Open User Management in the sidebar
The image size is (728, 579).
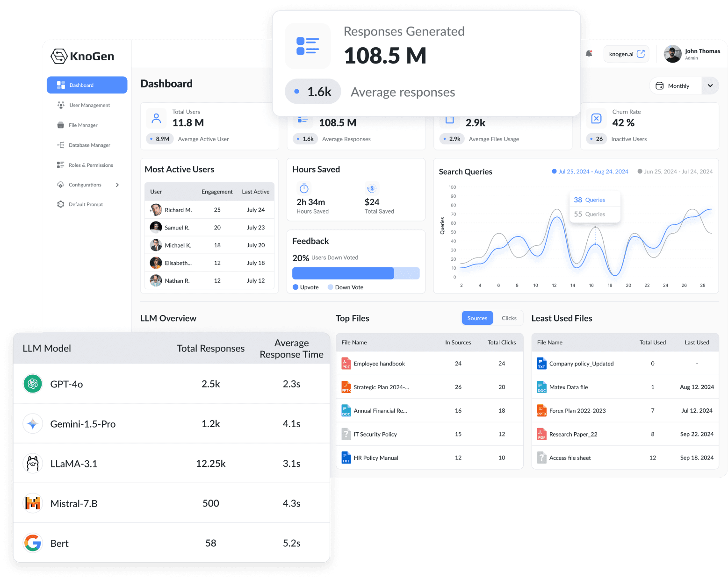coord(89,105)
